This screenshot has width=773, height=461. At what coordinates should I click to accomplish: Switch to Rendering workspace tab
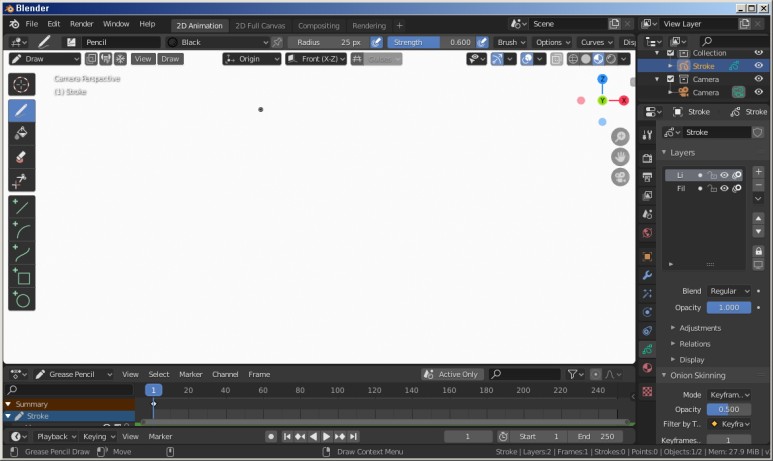point(369,26)
